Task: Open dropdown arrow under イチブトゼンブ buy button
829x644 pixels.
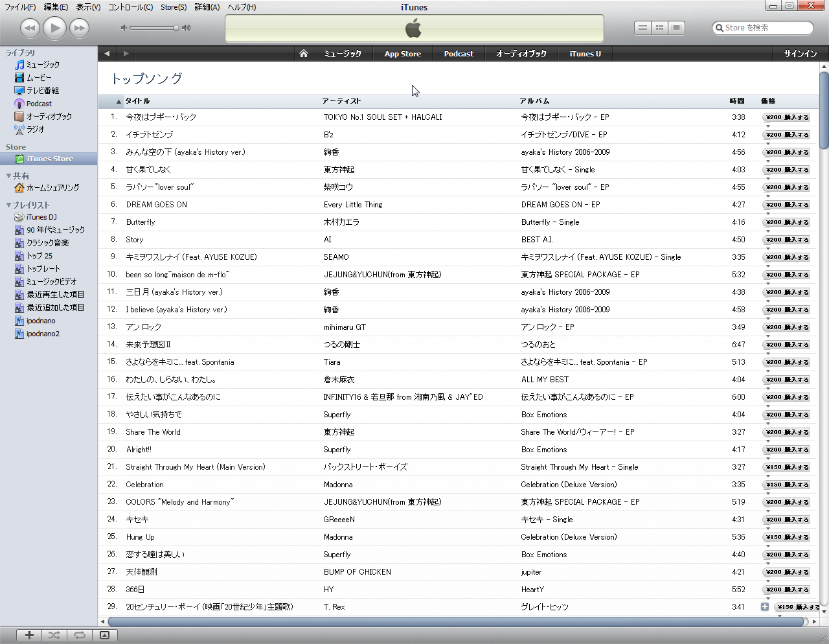Action: coord(768,143)
